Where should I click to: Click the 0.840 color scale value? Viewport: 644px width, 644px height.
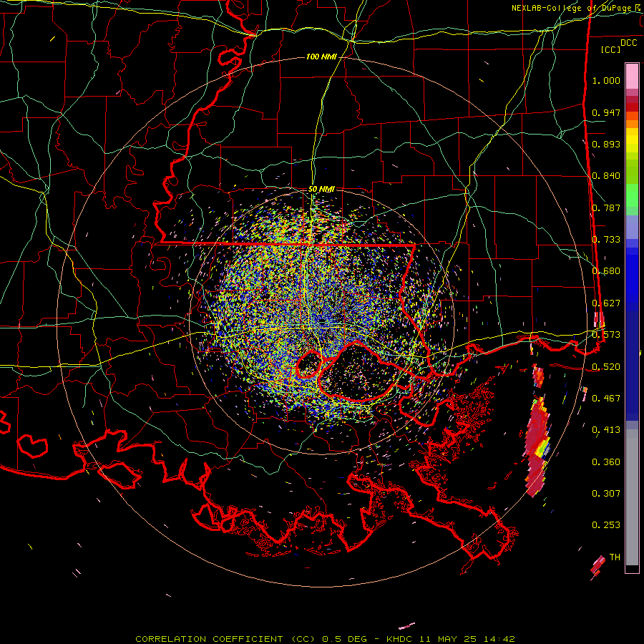point(606,176)
